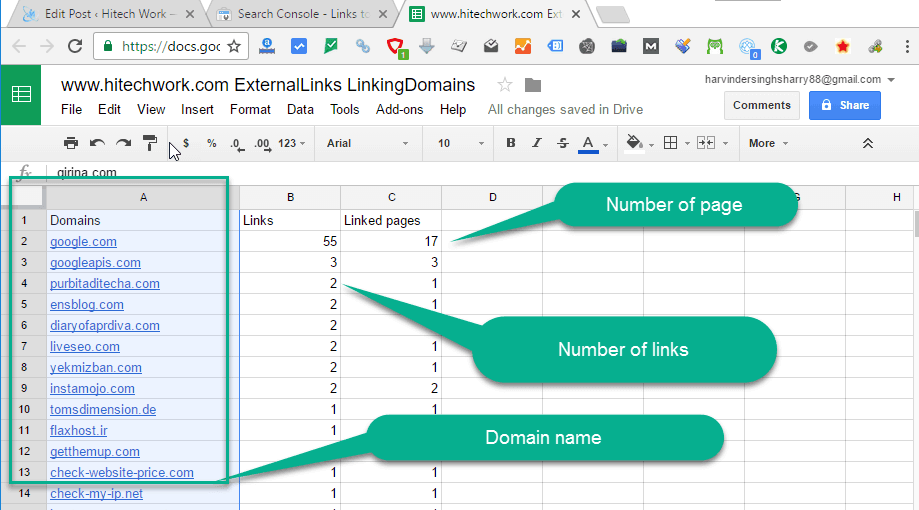Open the Add-ons menu

point(399,110)
